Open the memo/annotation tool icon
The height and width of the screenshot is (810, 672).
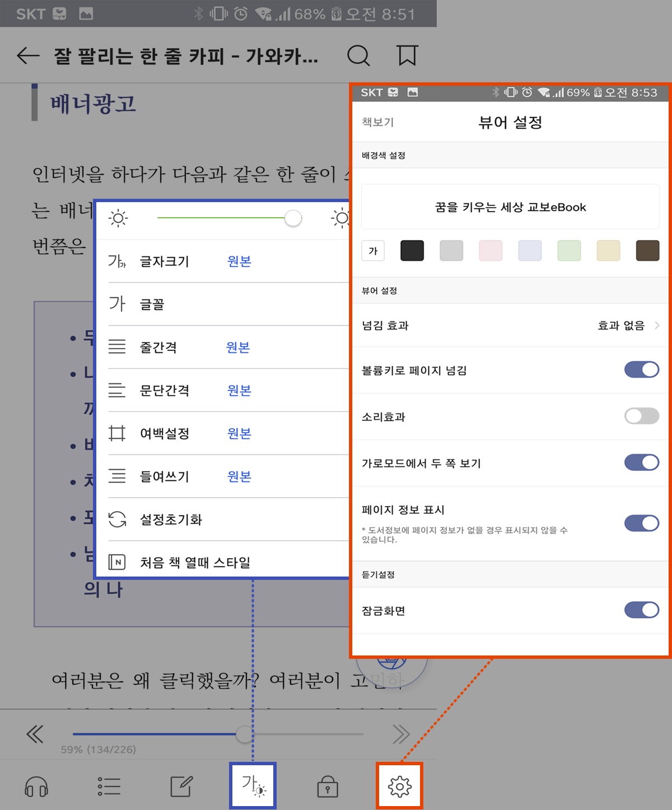click(180, 786)
